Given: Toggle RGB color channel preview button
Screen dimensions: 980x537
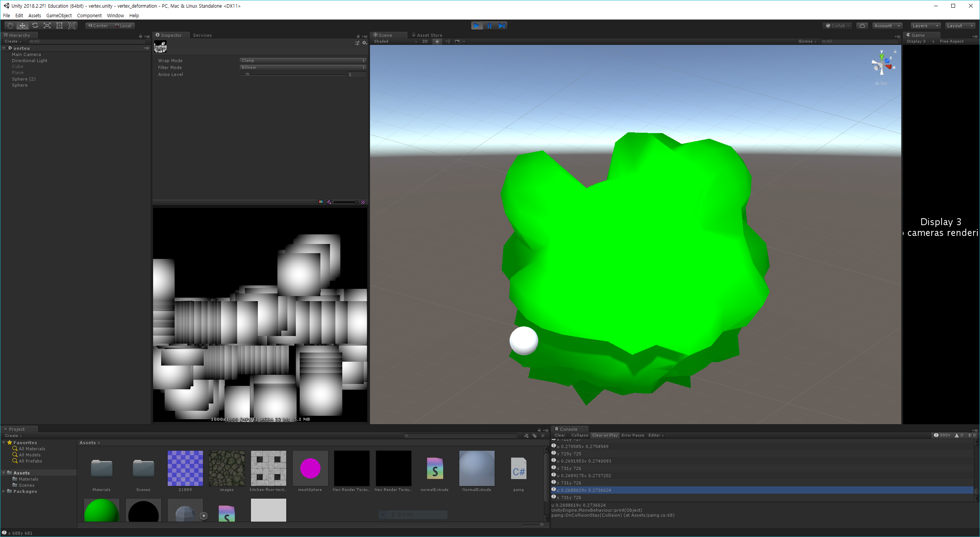Looking at the screenshot, I should coord(321,202).
